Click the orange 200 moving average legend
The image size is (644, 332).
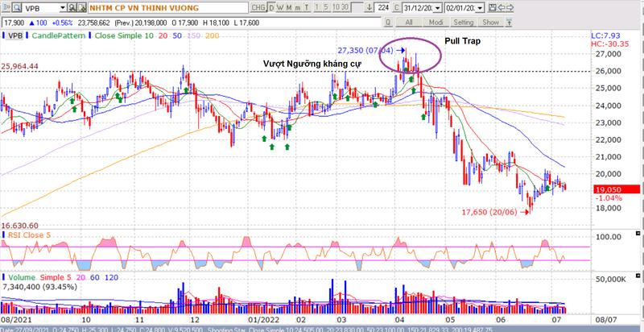click(213, 35)
